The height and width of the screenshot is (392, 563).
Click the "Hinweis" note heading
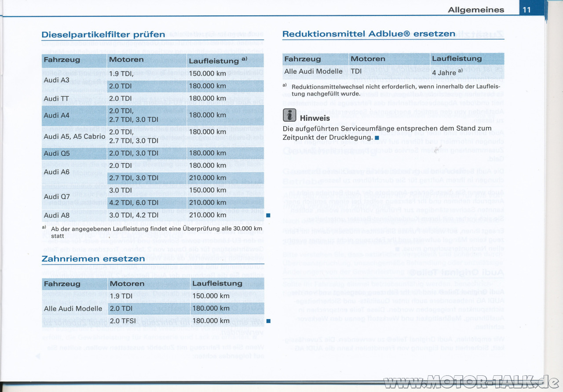click(x=315, y=118)
